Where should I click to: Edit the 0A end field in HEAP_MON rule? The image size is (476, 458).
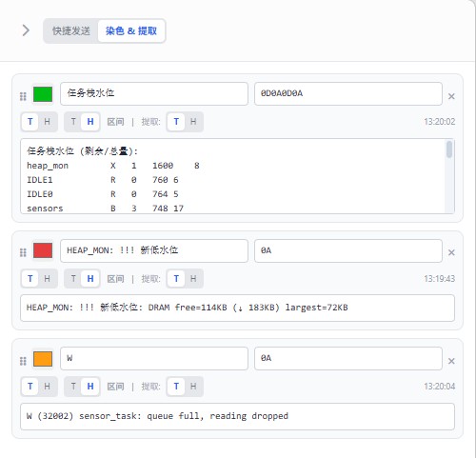pos(348,250)
